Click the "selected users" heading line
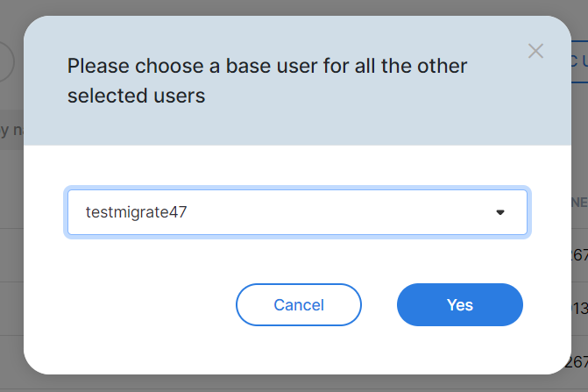The image size is (588, 392). pyautogui.click(x=136, y=96)
